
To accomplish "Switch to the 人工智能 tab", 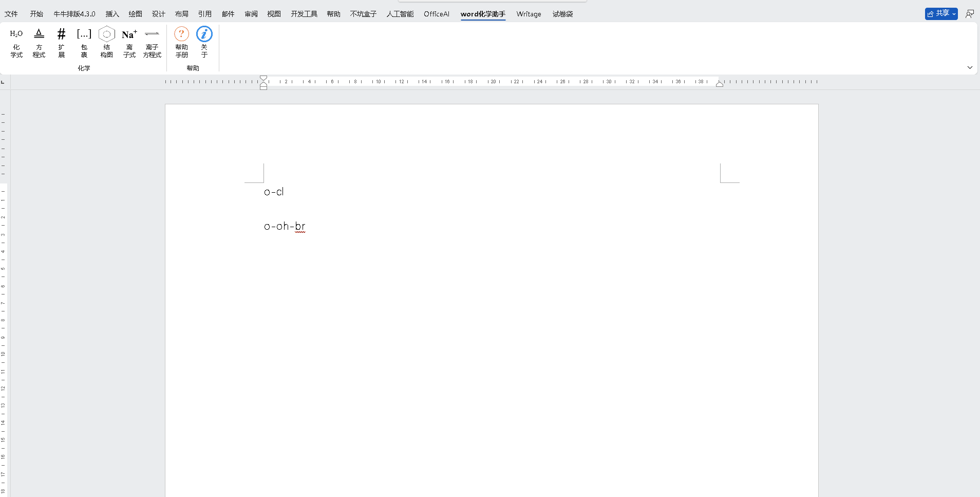I will tap(400, 14).
